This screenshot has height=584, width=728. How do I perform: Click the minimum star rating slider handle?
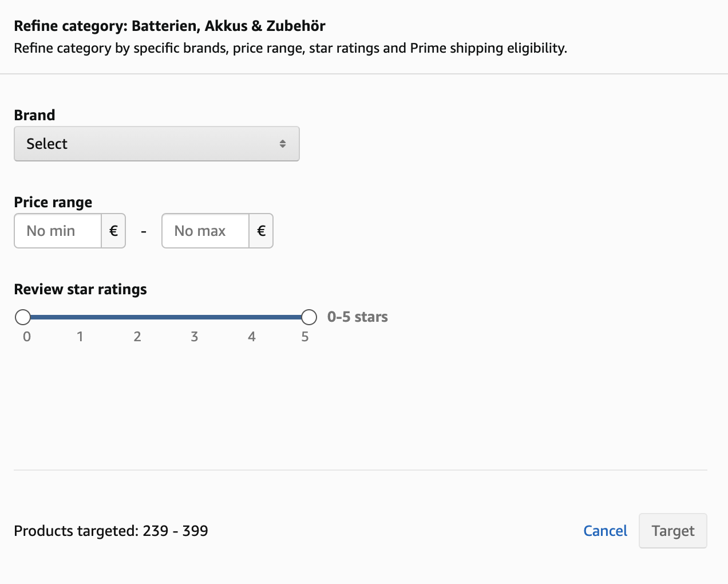tap(23, 317)
